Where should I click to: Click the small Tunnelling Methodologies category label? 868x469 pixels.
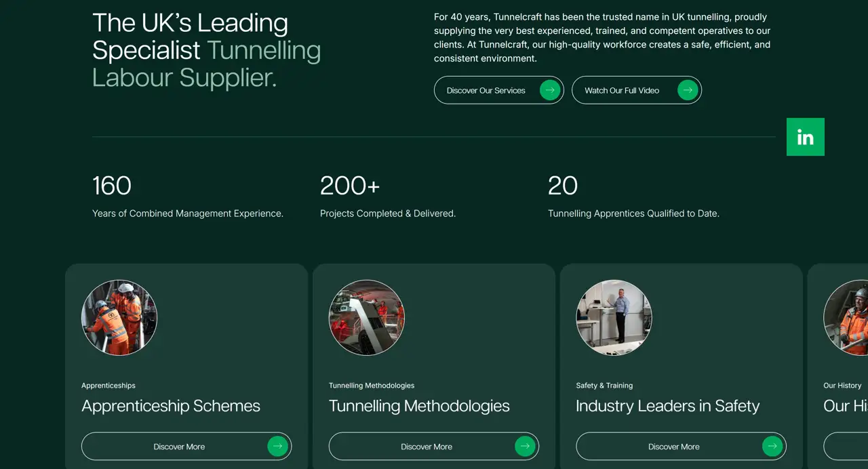point(372,386)
